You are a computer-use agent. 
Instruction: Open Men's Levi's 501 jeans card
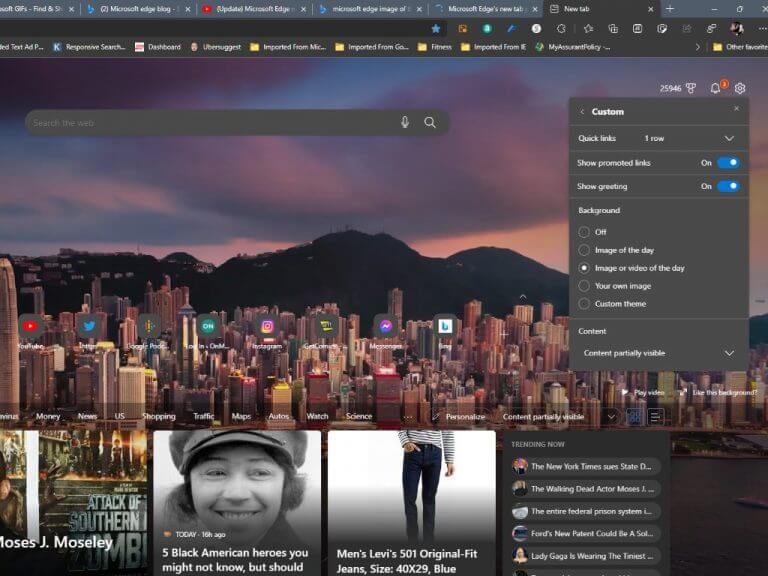[411, 503]
